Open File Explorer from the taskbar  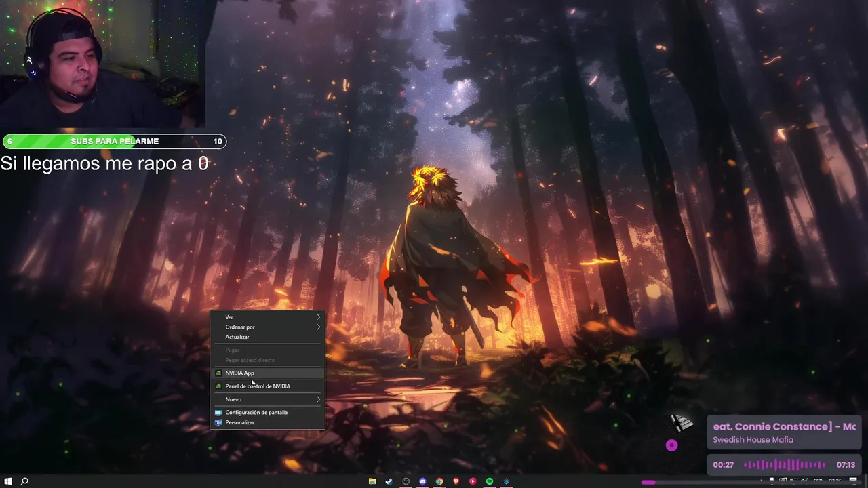pos(372,481)
